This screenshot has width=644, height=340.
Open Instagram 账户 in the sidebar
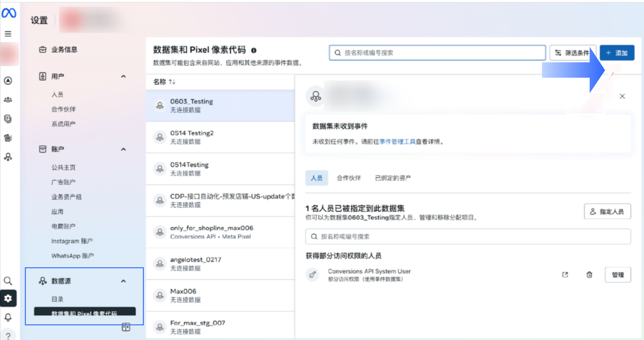72,241
